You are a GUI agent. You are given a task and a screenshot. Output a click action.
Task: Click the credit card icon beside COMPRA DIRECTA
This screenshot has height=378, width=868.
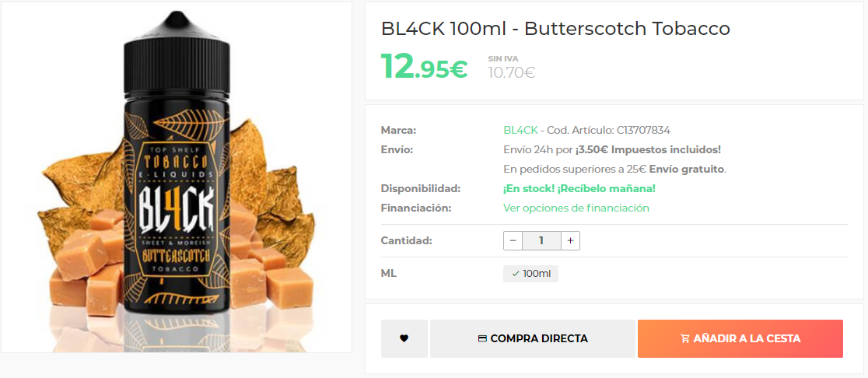(x=482, y=338)
